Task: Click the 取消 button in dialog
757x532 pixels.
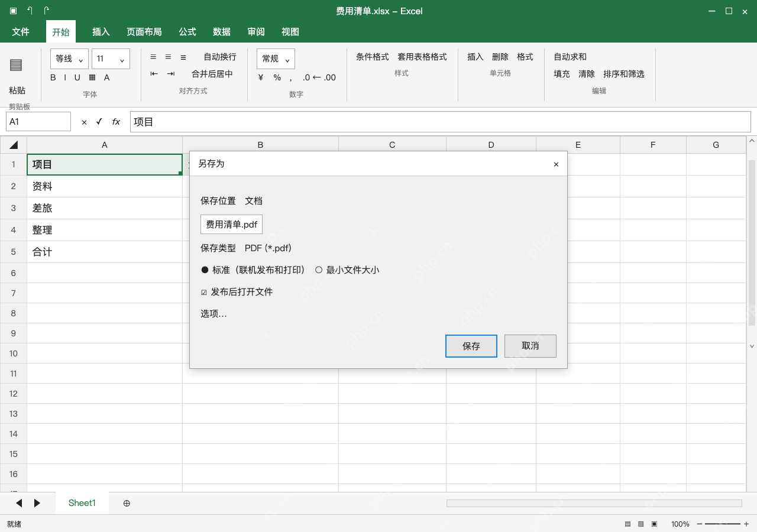Action: 530,346
